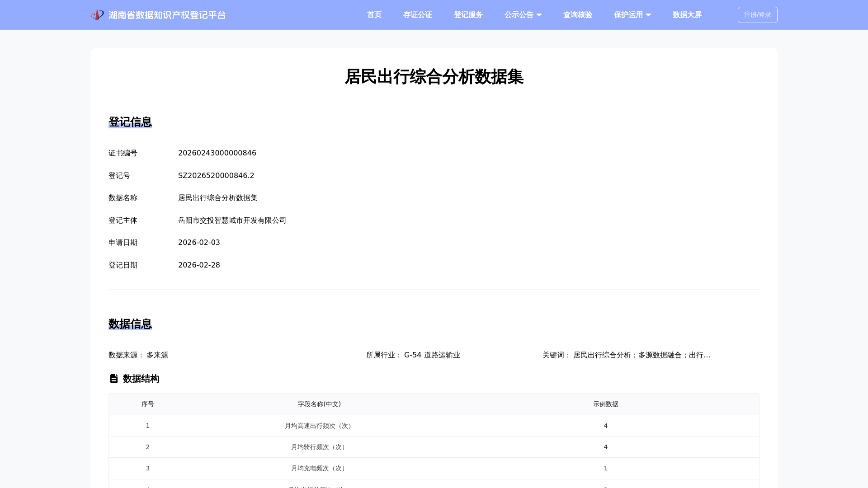Click the 月均高速出行频次（次） cell

pyautogui.click(x=319, y=426)
